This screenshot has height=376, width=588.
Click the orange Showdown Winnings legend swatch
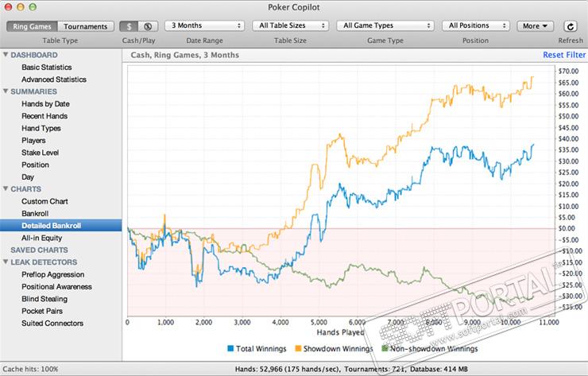click(298, 349)
